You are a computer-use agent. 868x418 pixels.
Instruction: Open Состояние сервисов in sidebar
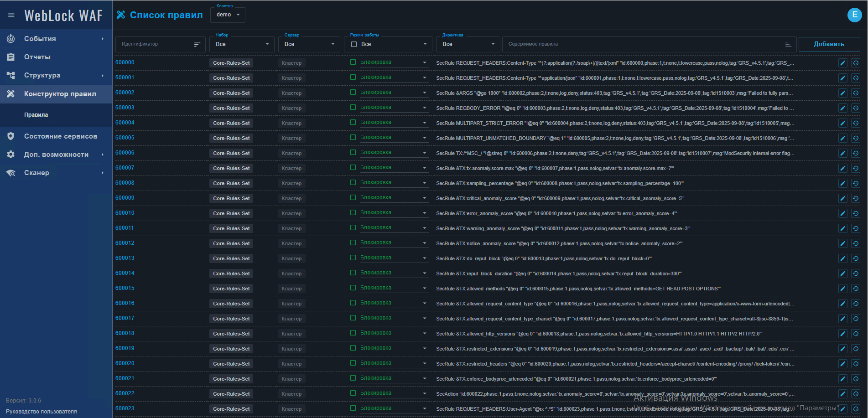pos(60,136)
